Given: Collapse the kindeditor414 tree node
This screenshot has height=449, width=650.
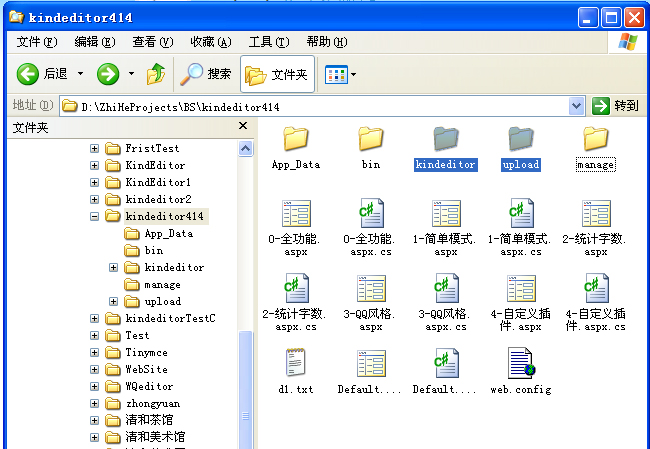Looking at the screenshot, I should [x=95, y=216].
